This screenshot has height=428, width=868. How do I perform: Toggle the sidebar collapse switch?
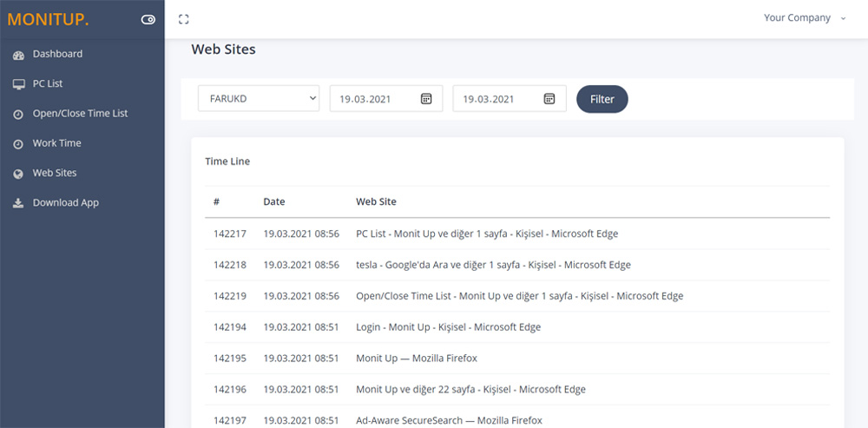[x=148, y=20]
